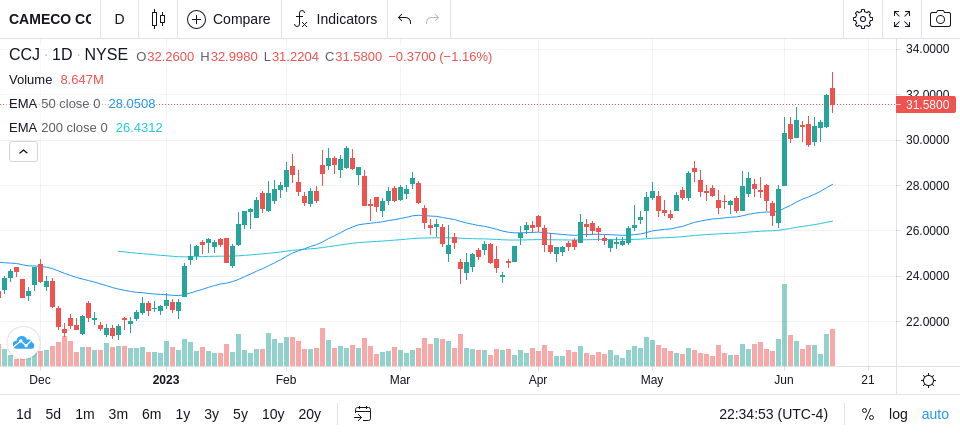This screenshot has width=960, height=433.
Task: Click the Jun time axis label
Action: coord(784,380)
